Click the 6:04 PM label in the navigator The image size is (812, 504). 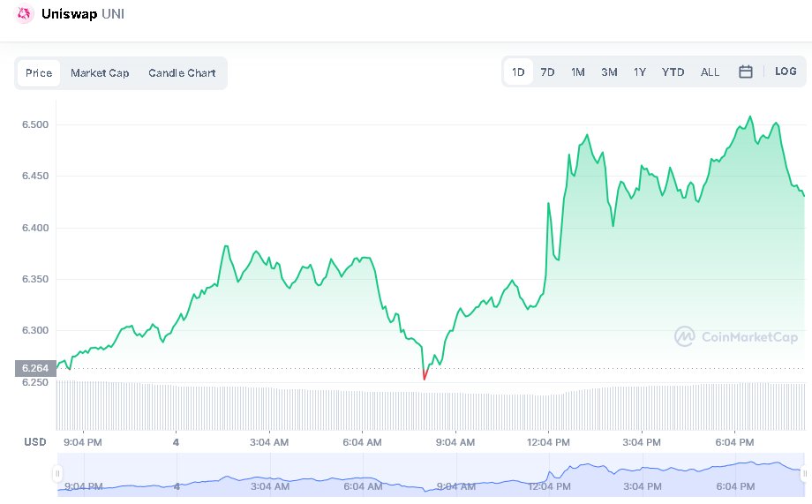coord(735,486)
